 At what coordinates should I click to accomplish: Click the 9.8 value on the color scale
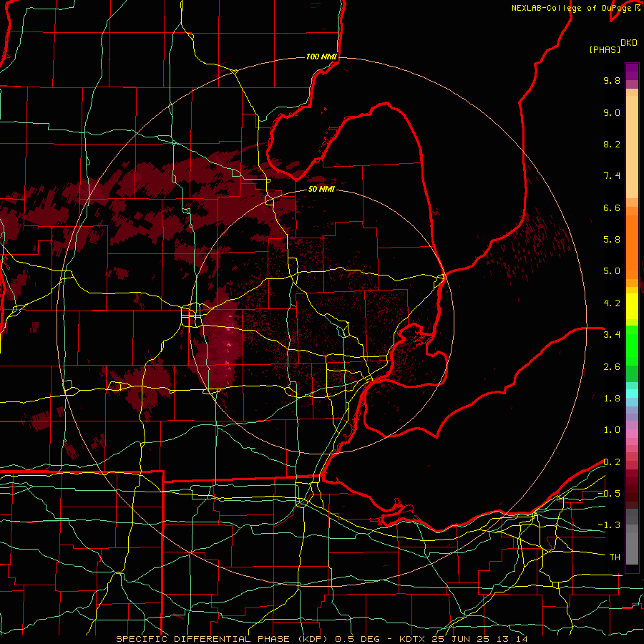(612, 80)
